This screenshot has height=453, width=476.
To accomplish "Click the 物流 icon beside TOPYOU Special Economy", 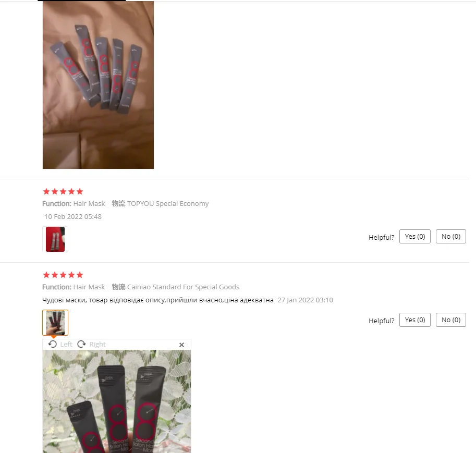I will [x=118, y=203].
